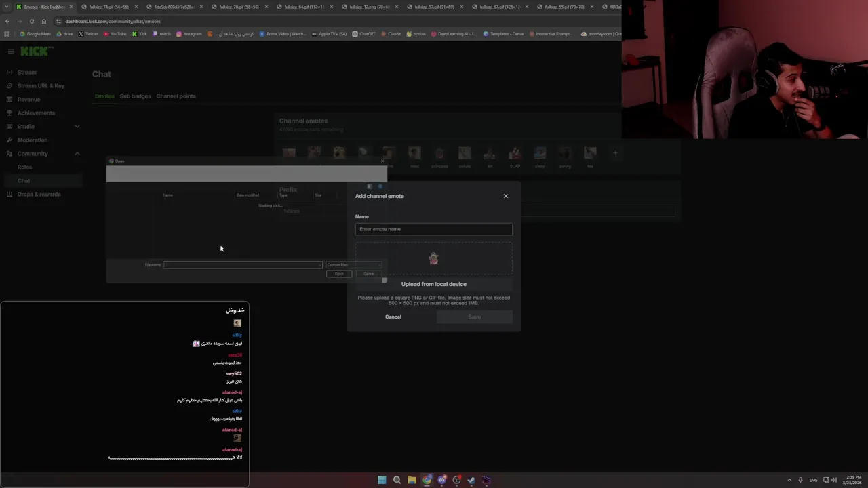Open Steam from the taskbar
Viewport: 868px width, 488px height.
(x=471, y=480)
